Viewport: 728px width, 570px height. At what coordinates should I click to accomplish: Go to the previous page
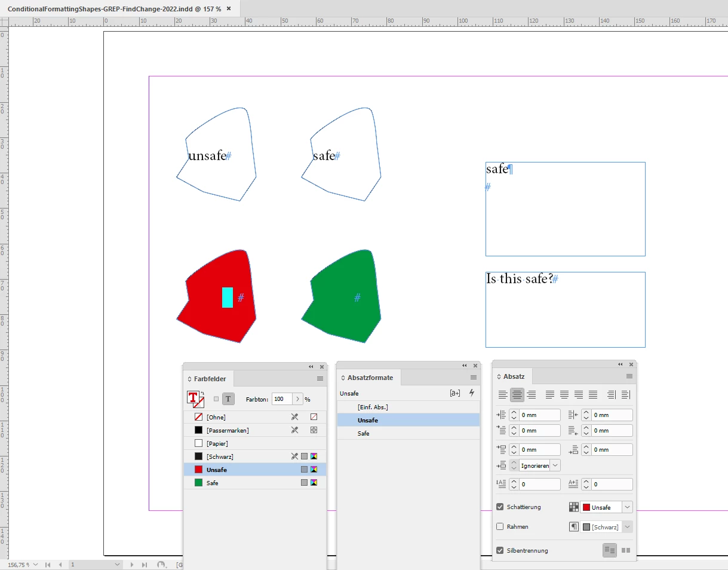pos(60,565)
